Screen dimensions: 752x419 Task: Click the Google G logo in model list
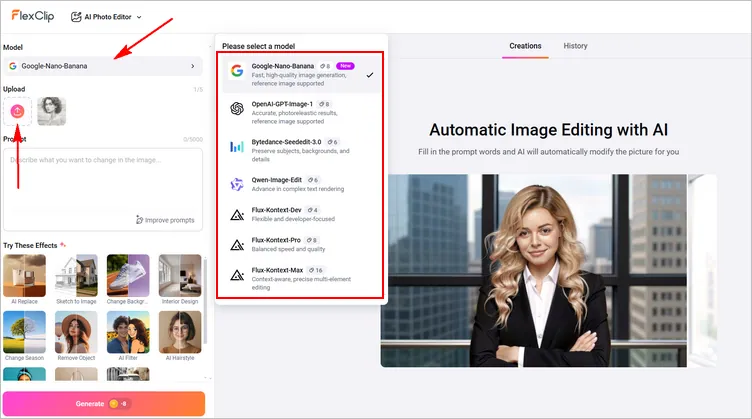tap(237, 71)
